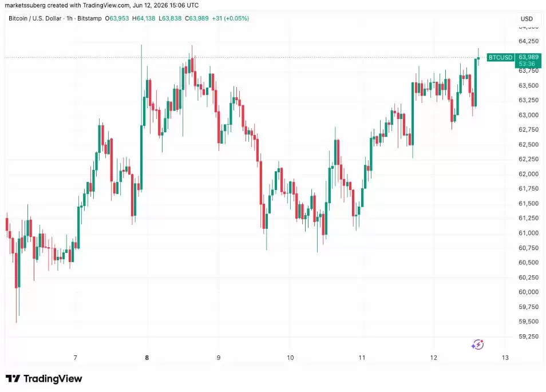
Task: Click the purple lightning replay icon
Action: [x=477, y=345]
